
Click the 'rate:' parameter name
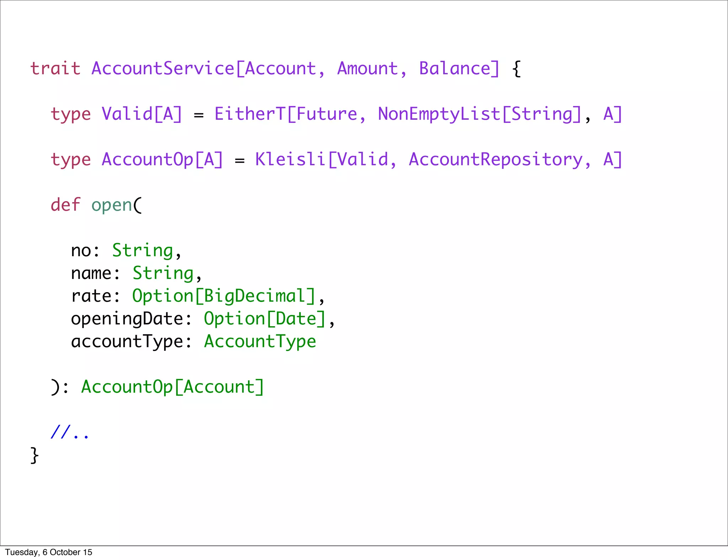[x=96, y=296]
